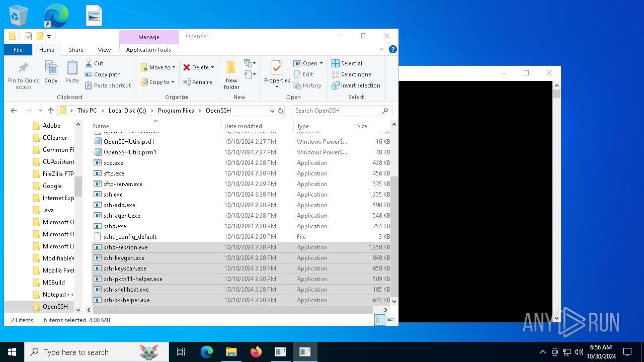The image size is (644, 362).
Task: Switch to the View ribbon tab
Action: [x=104, y=50]
